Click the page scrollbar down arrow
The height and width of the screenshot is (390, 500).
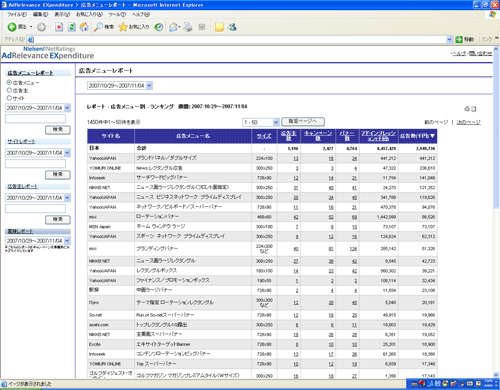tap(496, 375)
